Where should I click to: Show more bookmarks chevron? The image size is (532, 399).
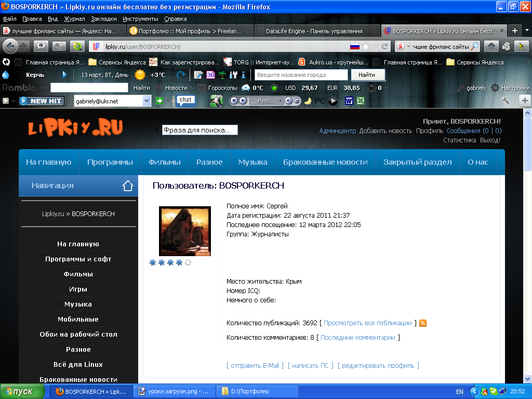(x=526, y=62)
